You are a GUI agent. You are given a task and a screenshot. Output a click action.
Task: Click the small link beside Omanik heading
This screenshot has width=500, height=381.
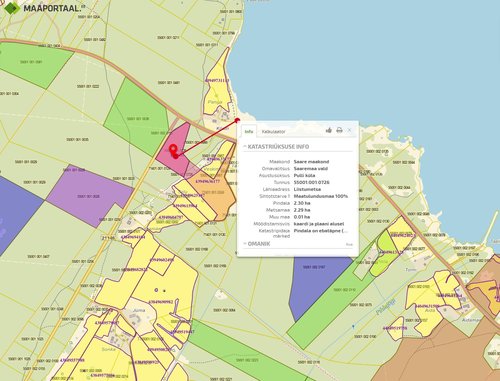tap(349, 244)
